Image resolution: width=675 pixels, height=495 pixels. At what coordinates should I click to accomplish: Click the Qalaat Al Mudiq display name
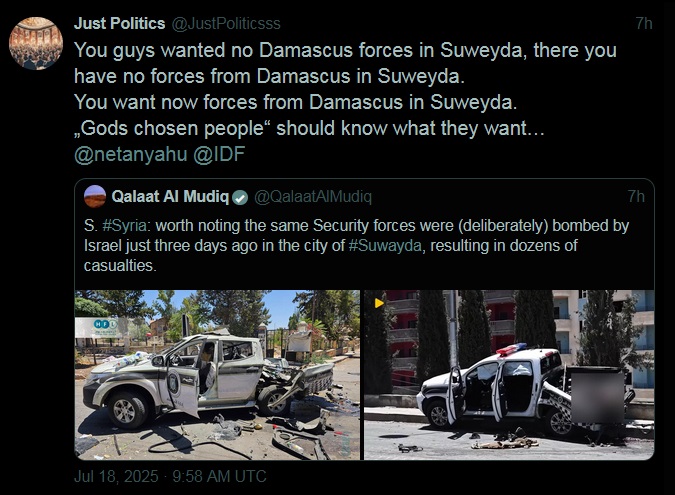point(170,196)
